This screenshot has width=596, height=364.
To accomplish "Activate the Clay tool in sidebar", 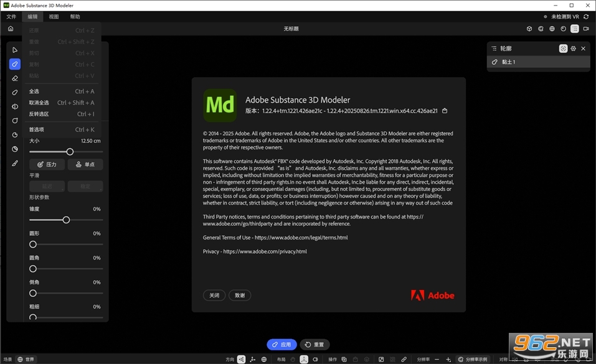I will tap(15, 64).
